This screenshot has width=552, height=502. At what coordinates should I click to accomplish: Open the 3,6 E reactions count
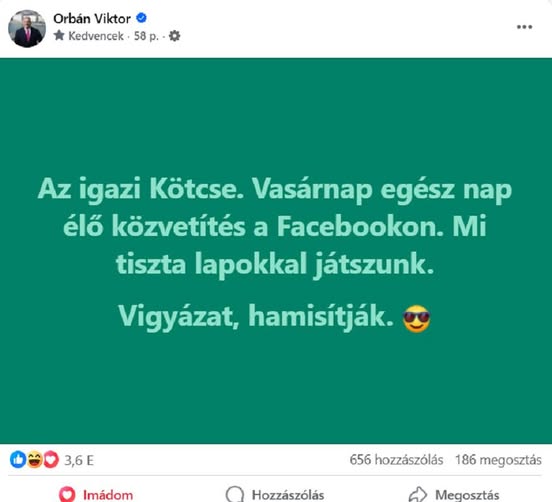(79, 460)
